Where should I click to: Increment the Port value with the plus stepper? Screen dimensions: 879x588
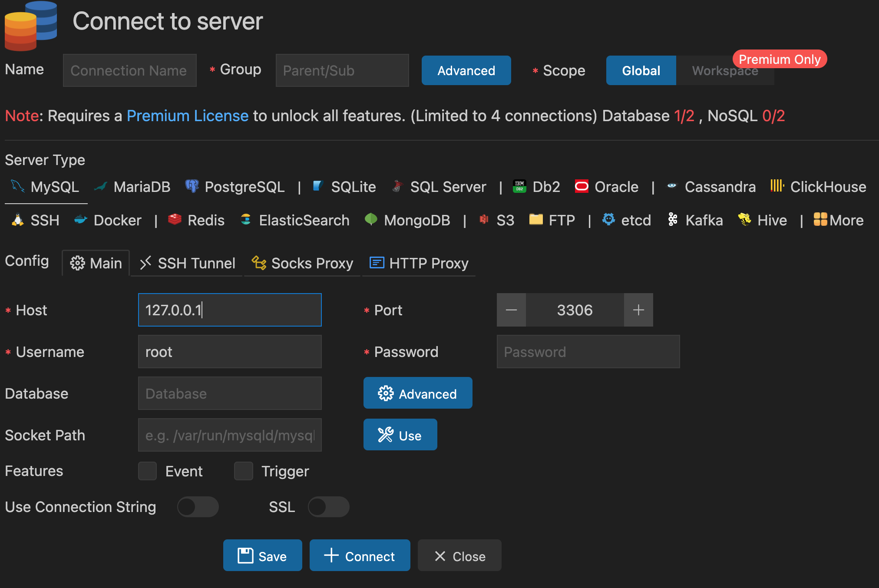click(x=638, y=310)
